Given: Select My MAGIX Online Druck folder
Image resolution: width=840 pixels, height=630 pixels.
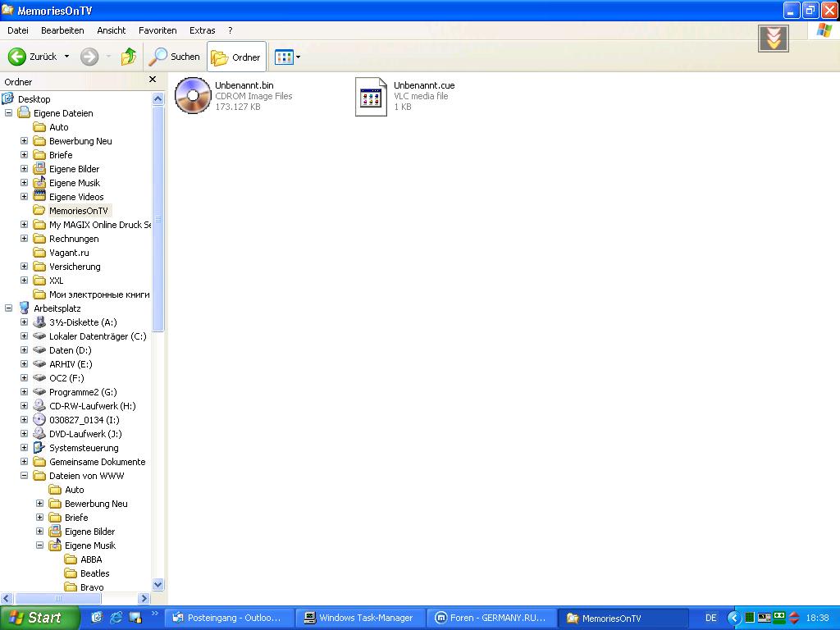Looking at the screenshot, I should click(100, 225).
